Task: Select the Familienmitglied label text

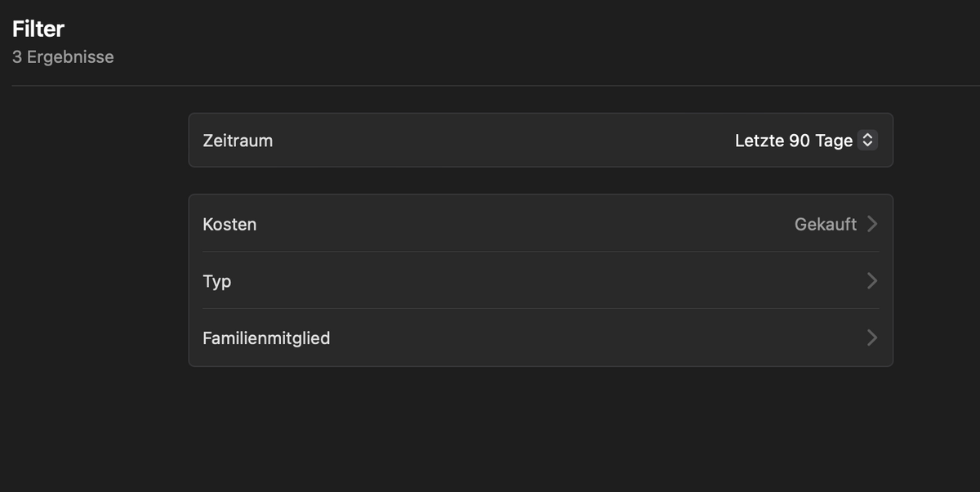Action: (266, 338)
